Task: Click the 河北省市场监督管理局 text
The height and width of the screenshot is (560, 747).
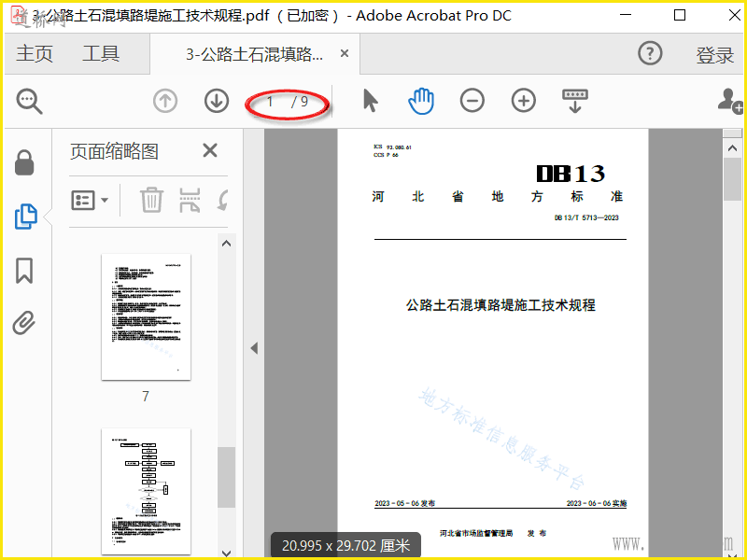Action: click(x=476, y=533)
